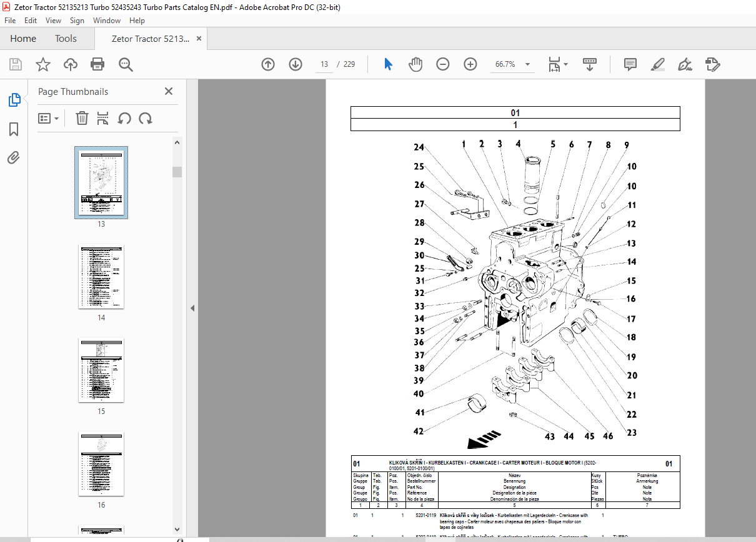756x542 pixels.
Task: Select page 14 thumbnail
Action: pos(101,277)
